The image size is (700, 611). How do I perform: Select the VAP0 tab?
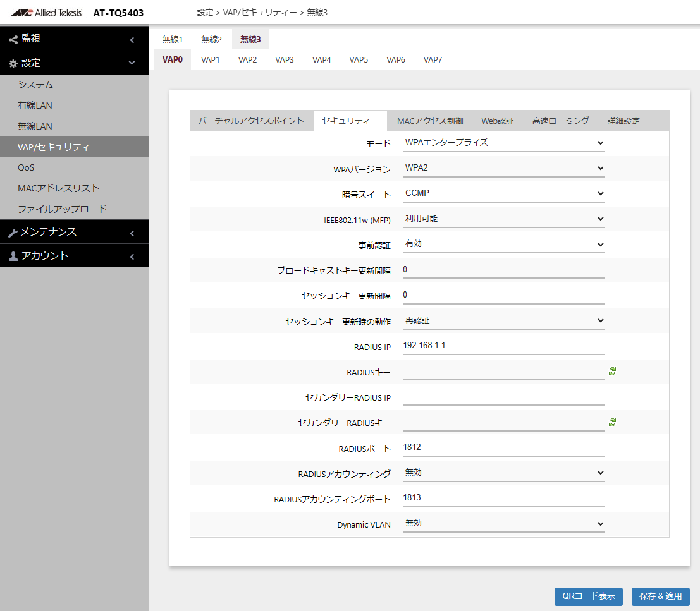pyautogui.click(x=173, y=60)
